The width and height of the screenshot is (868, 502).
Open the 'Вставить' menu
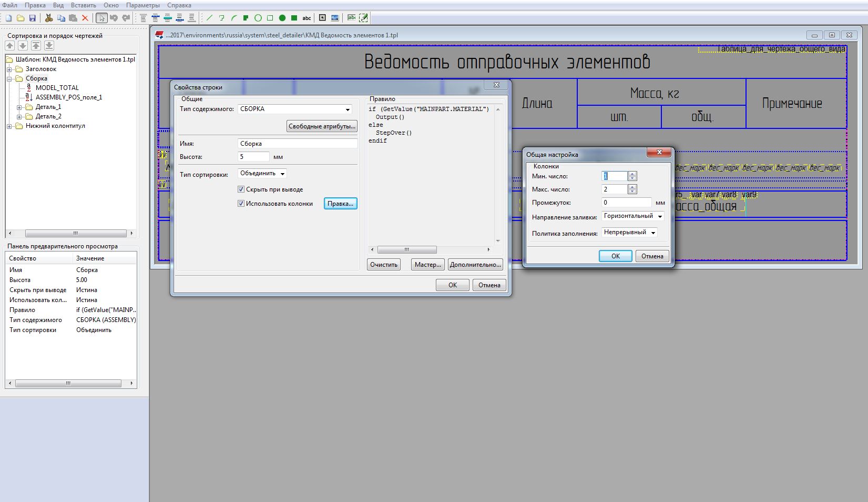coord(83,5)
